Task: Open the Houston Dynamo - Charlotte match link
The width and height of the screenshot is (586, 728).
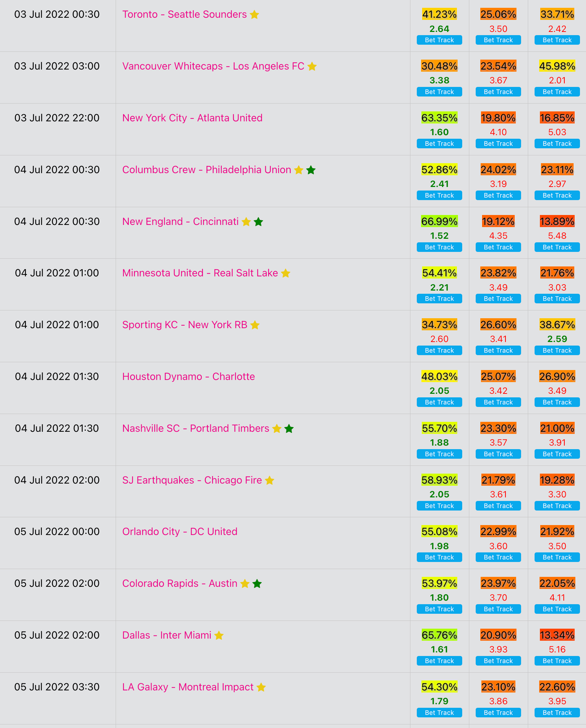Action: [188, 376]
